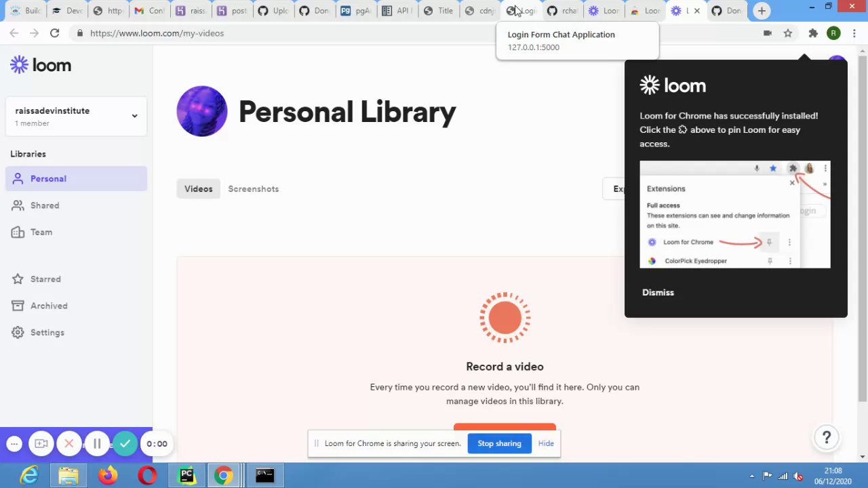Image resolution: width=868 pixels, height=488 pixels.
Task: Show hidden system tray icons
Action: 751,476
